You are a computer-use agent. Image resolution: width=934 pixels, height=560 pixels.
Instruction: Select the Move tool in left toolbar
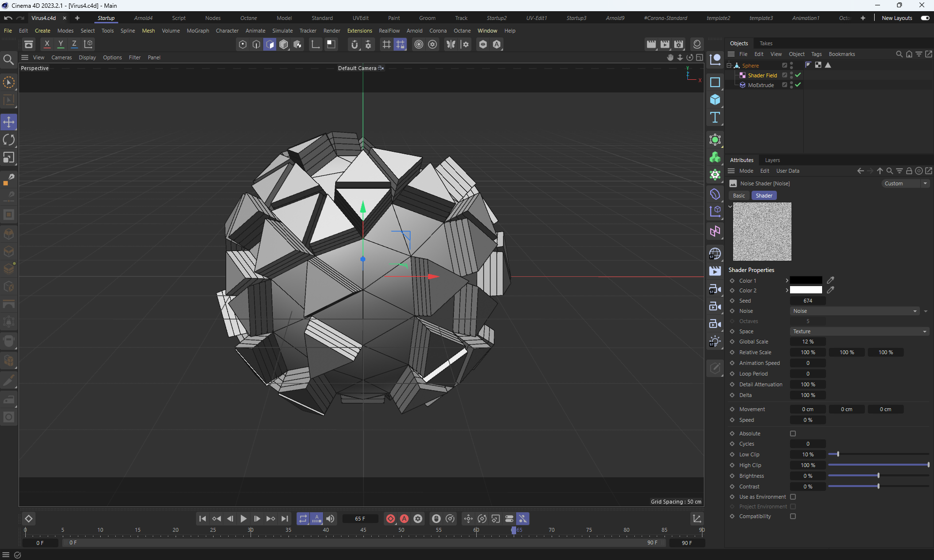[x=9, y=122]
